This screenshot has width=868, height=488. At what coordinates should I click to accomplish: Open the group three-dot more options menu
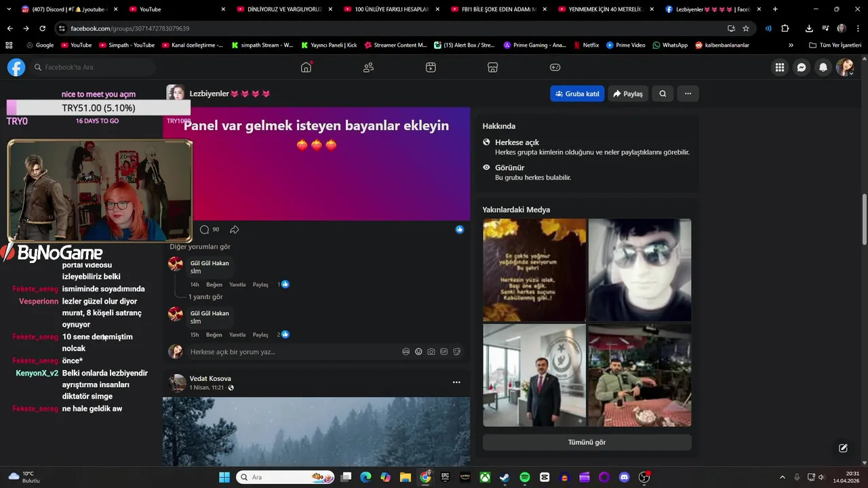[x=688, y=94]
